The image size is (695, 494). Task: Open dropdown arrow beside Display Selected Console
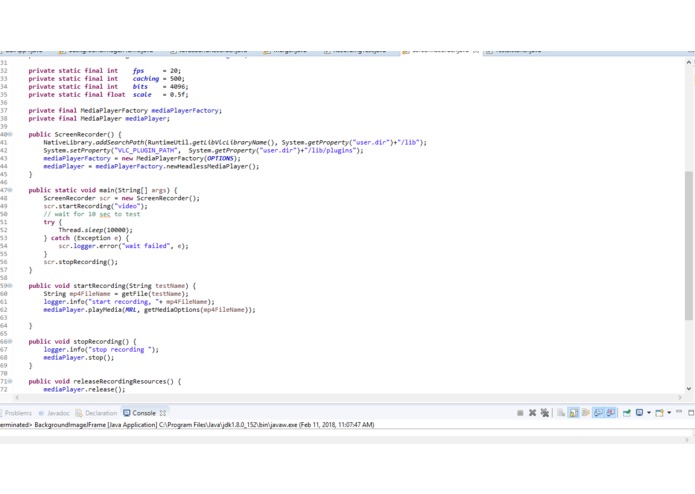[649, 413]
